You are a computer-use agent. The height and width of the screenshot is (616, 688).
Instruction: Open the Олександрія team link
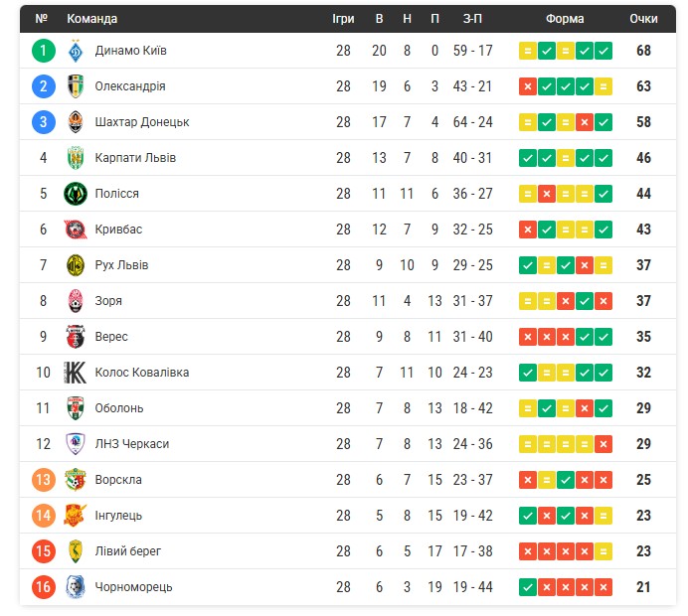point(130,86)
